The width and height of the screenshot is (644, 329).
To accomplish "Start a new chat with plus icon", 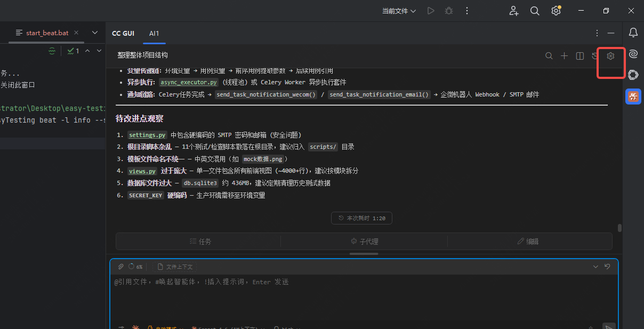I will (x=564, y=56).
